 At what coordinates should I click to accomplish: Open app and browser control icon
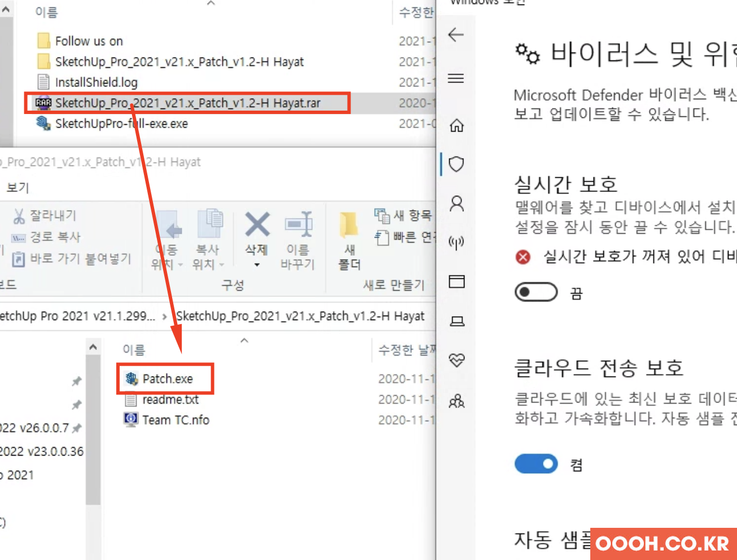[457, 282]
